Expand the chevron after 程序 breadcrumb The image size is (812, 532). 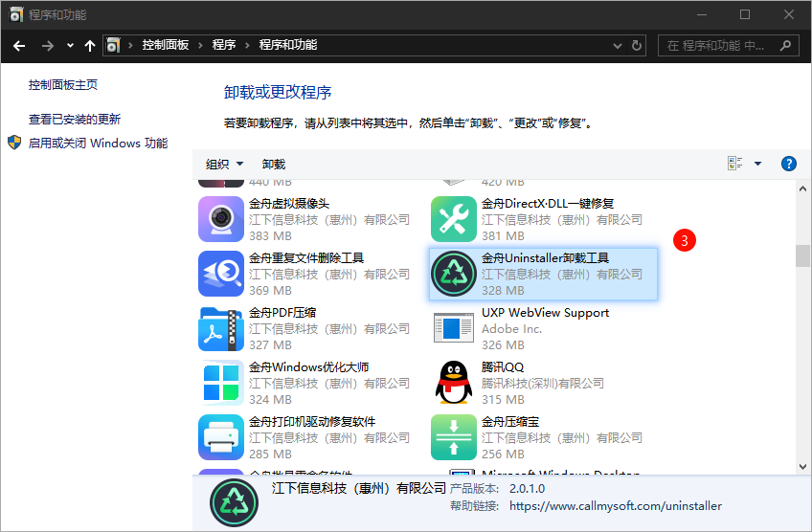[x=248, y=46]
